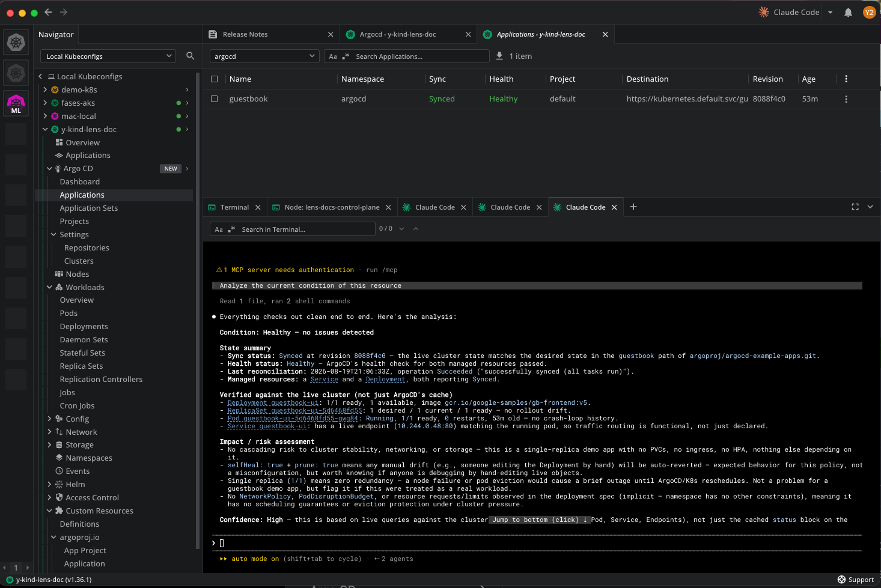Open Namespaces item
881x588 pixels.
[x=88, y=458]
